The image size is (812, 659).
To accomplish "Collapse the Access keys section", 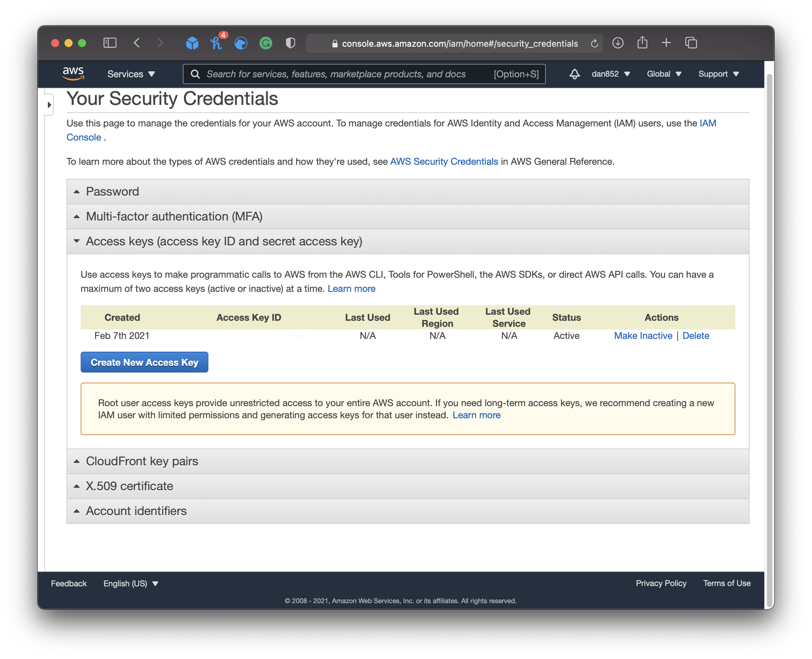I will pos(408,241).
